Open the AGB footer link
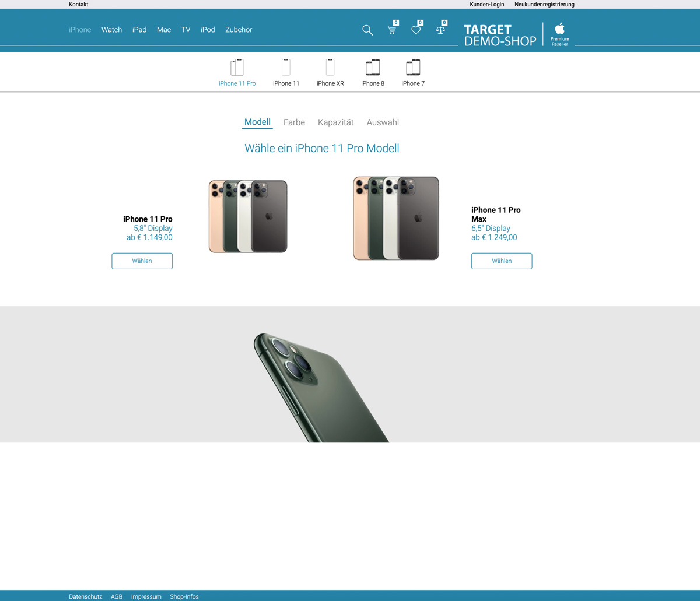700x601 pixels. 117,596
